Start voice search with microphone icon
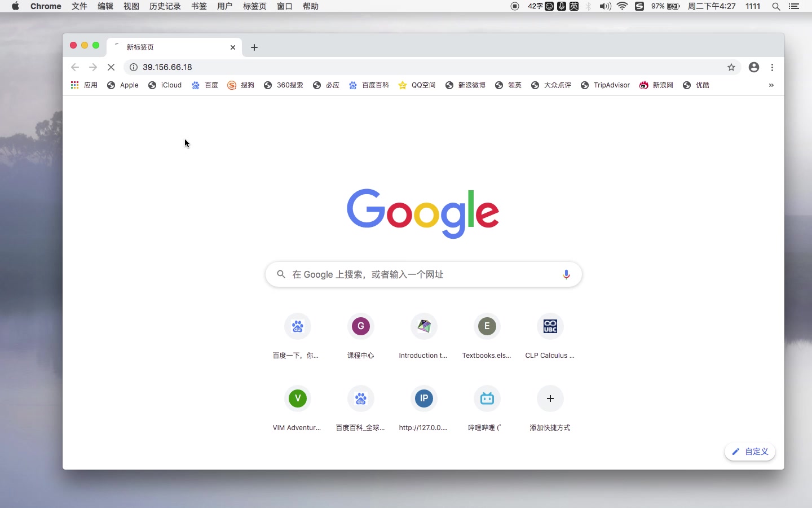This screenshot has height=508, width=812. coord(566,274)
